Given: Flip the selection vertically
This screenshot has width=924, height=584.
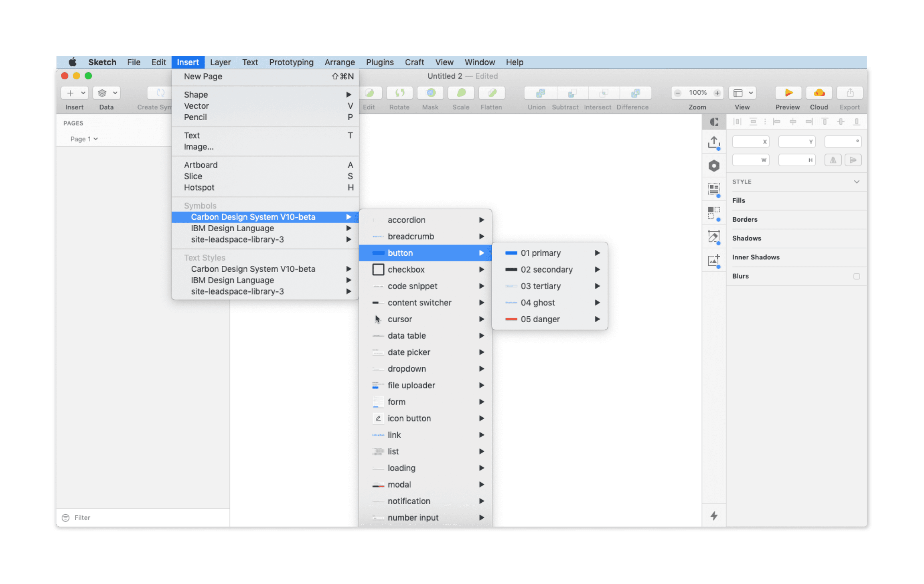Looking at the screenshot, I should tap(853, 160).
